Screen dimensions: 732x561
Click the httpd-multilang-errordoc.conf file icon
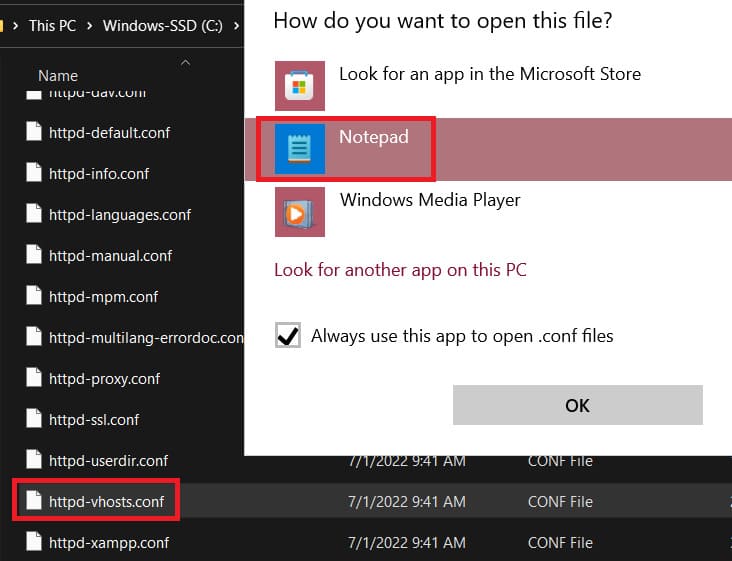(x=34, y=337)
